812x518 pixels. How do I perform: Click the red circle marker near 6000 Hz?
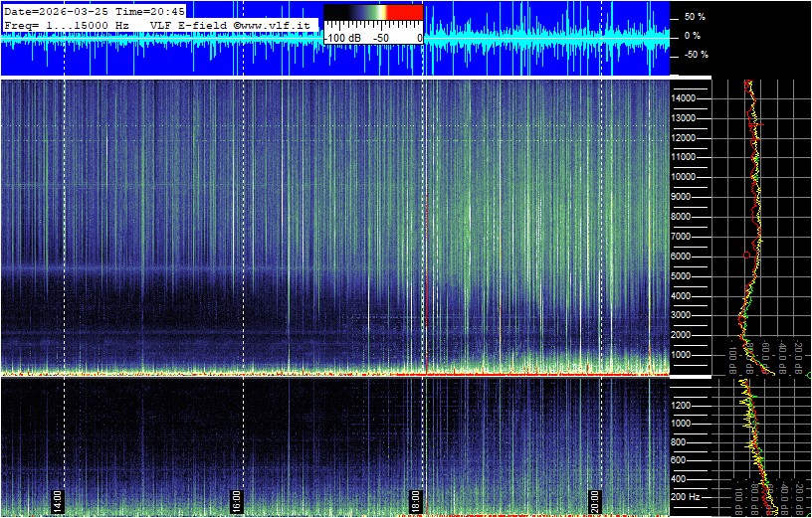[x=746, y=256]
